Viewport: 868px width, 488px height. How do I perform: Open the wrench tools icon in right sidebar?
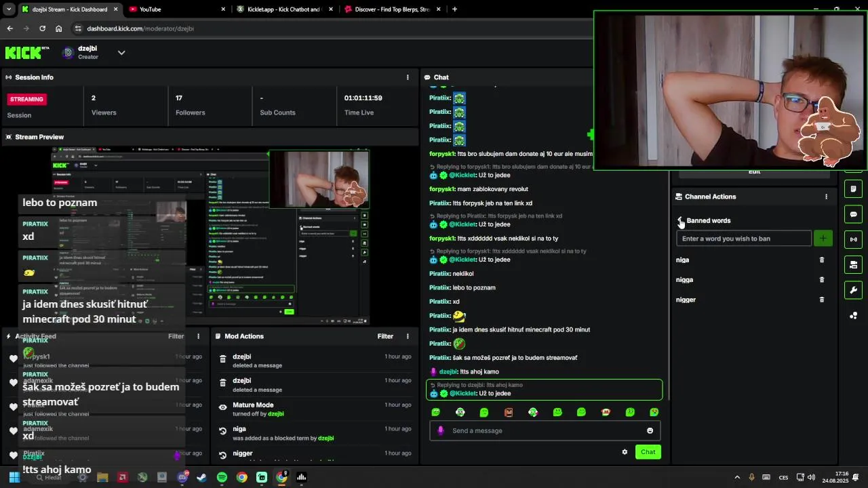point(853,290)
